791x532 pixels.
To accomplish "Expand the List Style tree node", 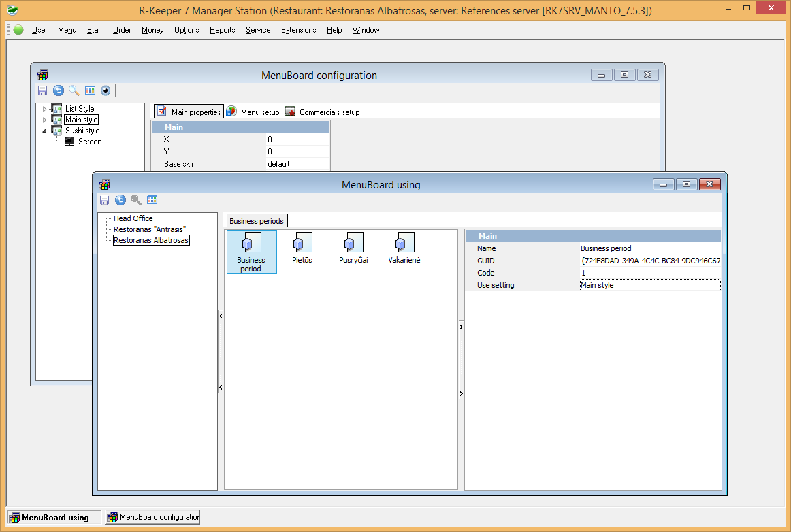I will (x=44, y=109).
